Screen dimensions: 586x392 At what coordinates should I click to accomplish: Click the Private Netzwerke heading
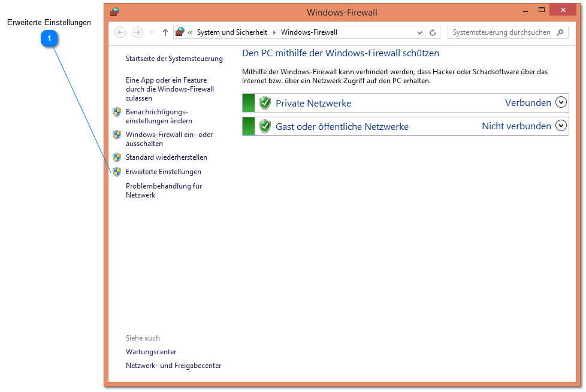coord(313,104)
